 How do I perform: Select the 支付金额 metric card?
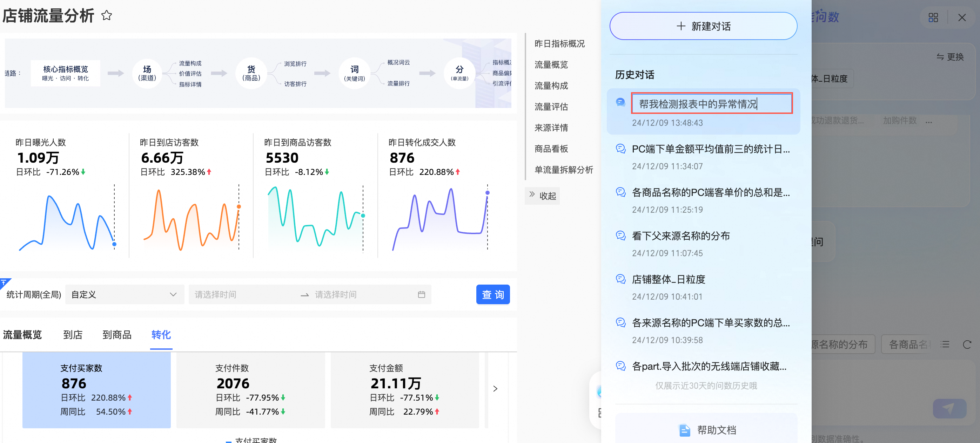(404, 390)
